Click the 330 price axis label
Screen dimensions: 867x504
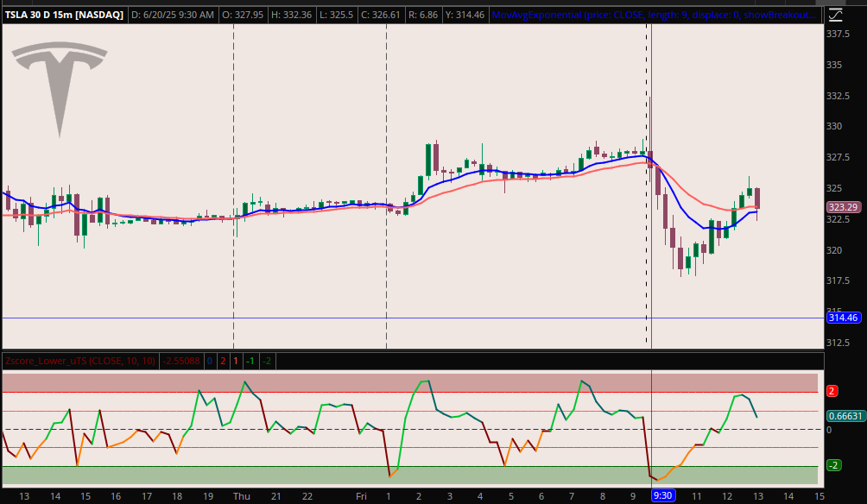834,126
